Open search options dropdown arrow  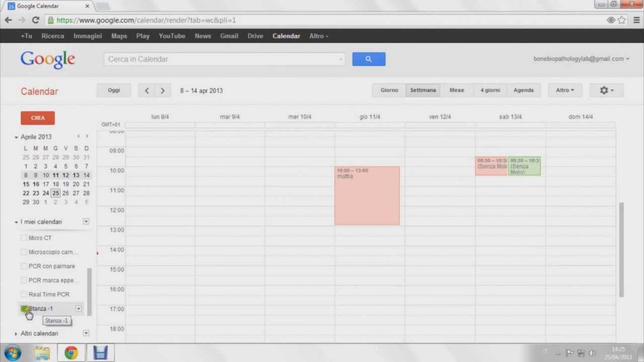click(x=341, y=59)
